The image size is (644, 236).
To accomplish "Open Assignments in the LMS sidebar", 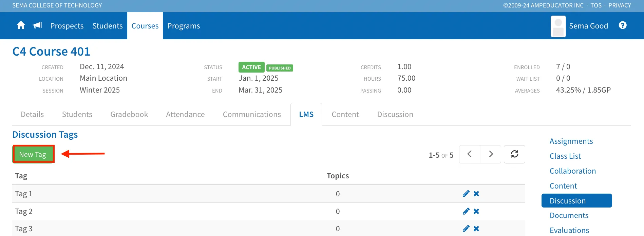I will point(571,141).
